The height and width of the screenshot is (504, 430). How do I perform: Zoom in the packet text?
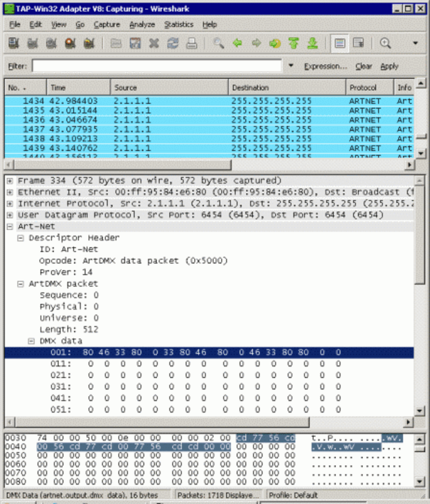point(385,43)
